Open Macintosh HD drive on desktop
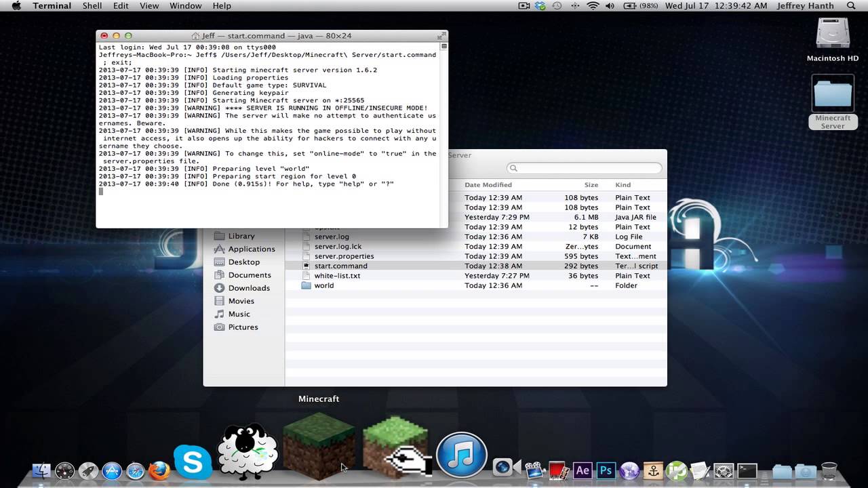The width and height of the screenshot is (868, 488). pyautogui.click(x=833, y=40)
